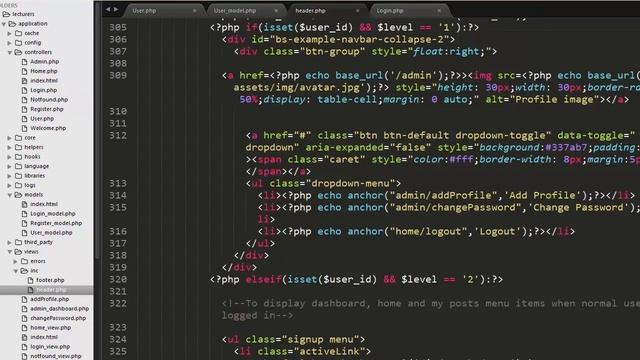Viewport: 640px width, 360px height.
Task: Expand the helpers folder
Action: point(9,147)
